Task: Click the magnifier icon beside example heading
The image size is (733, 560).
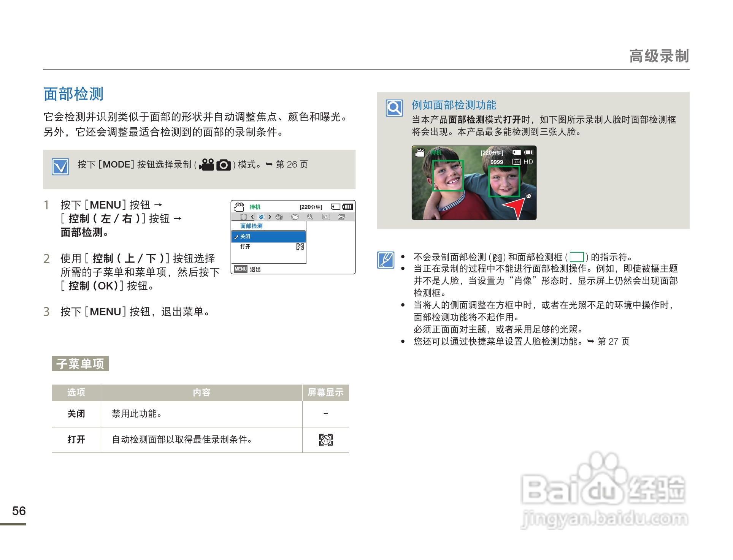Action: coord(394,108)
